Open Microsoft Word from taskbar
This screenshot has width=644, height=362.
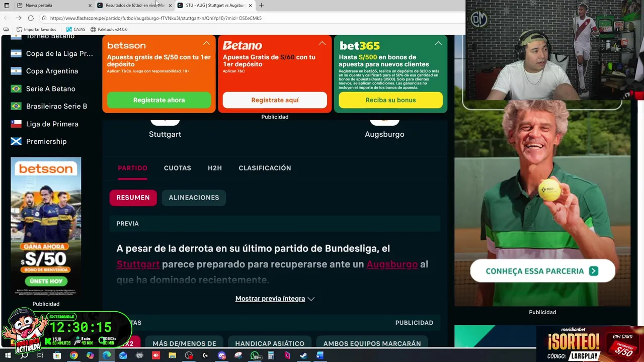pos(319,355)
